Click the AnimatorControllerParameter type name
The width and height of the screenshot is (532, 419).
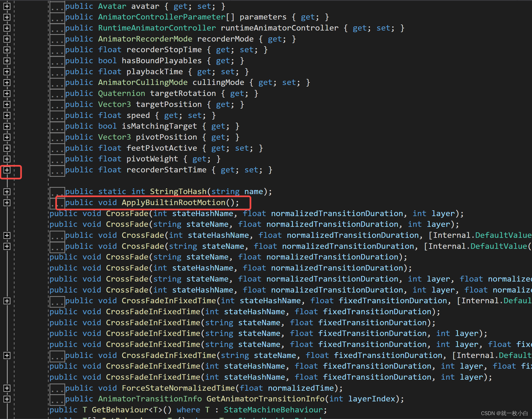[x=162, y=17]
